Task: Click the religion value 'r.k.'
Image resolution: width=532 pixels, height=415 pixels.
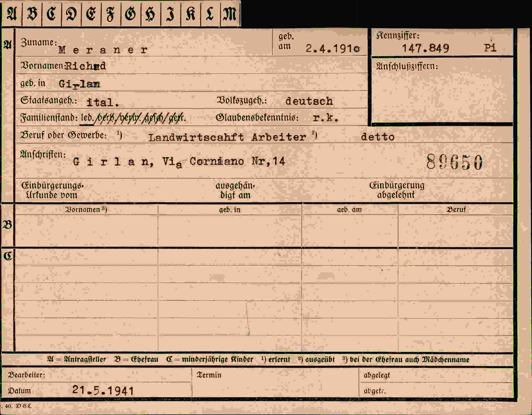Action: (x=326, y=118)
